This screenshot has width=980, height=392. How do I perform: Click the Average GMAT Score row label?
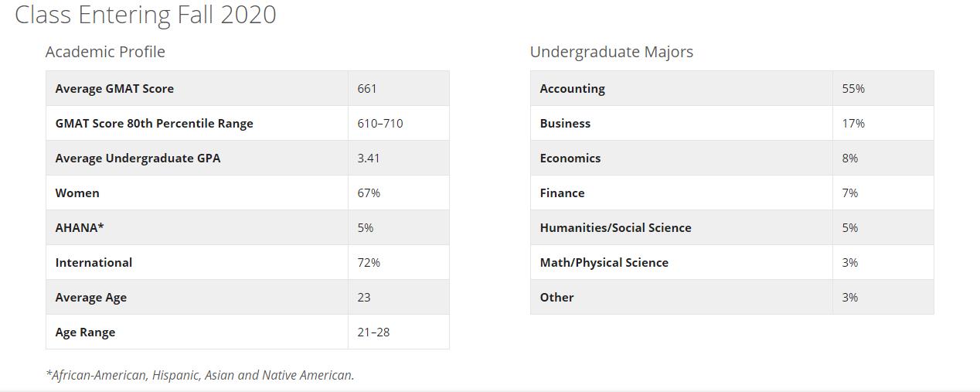point(114,89)
